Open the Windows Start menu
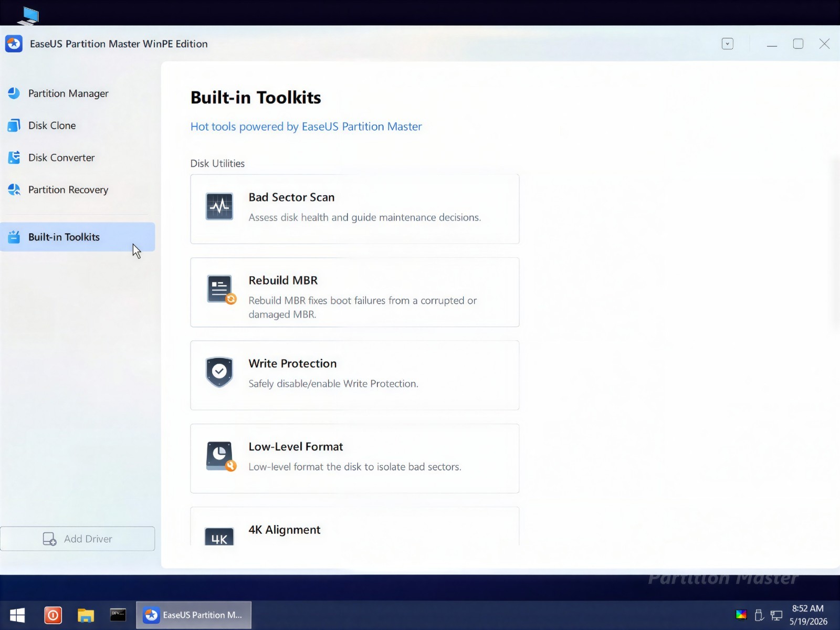This screenshot has width=840, height=630. (x=17, y=615)
